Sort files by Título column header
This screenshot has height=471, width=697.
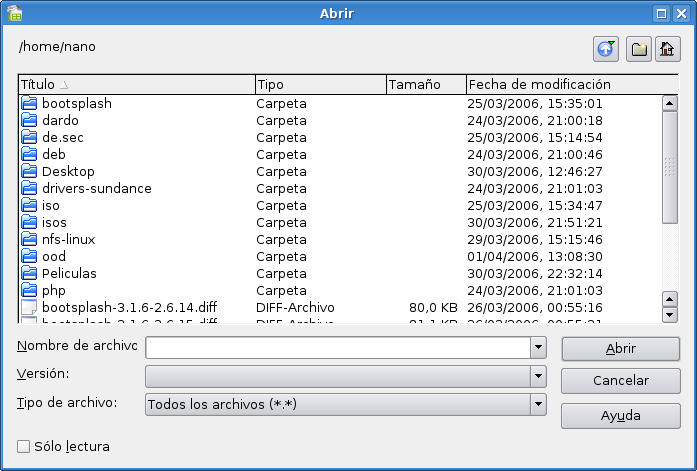pos(136,84)
